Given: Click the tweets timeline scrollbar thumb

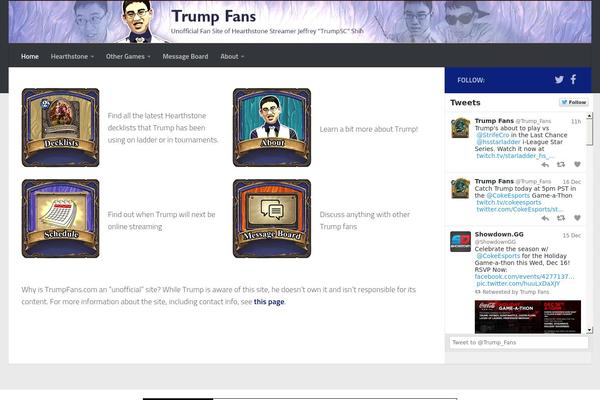Looking at the screenshot, I should [x=589, y=132].
